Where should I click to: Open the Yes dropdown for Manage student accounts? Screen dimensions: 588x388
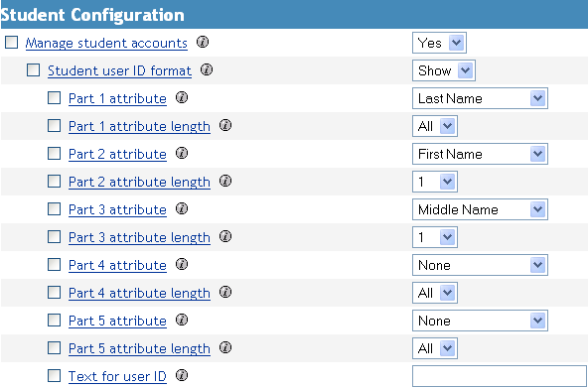tap(439, 43)
